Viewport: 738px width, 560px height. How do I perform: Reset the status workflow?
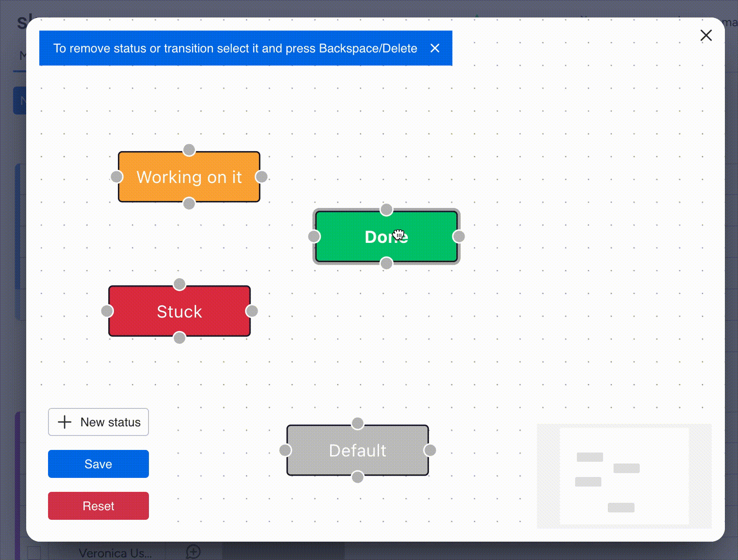(x=98, y=506)
